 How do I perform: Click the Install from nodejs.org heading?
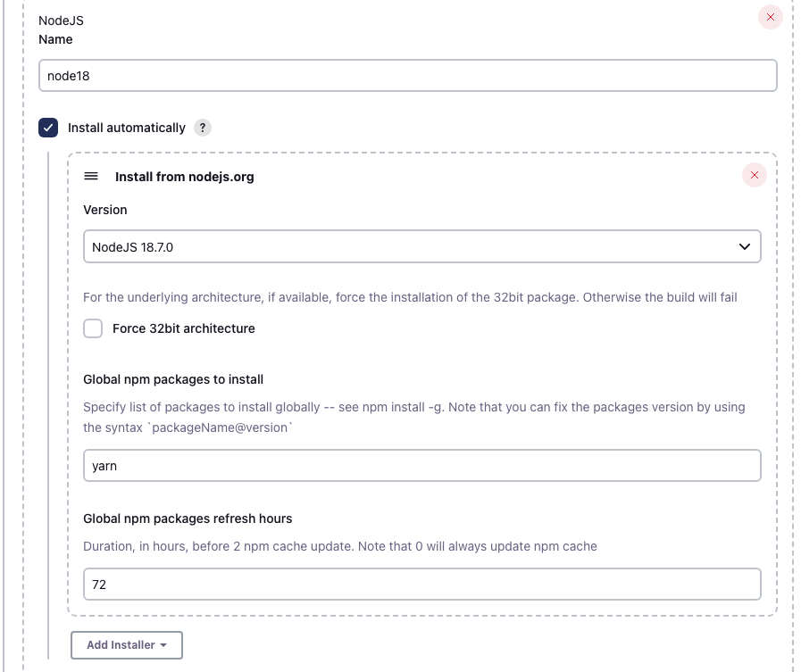[185, 177]
